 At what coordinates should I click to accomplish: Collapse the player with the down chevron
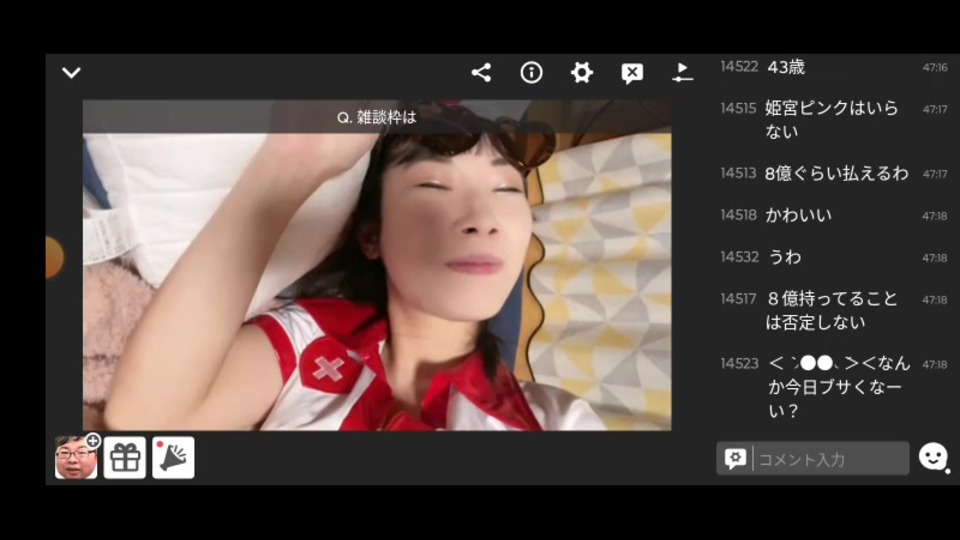pos(72,73)
